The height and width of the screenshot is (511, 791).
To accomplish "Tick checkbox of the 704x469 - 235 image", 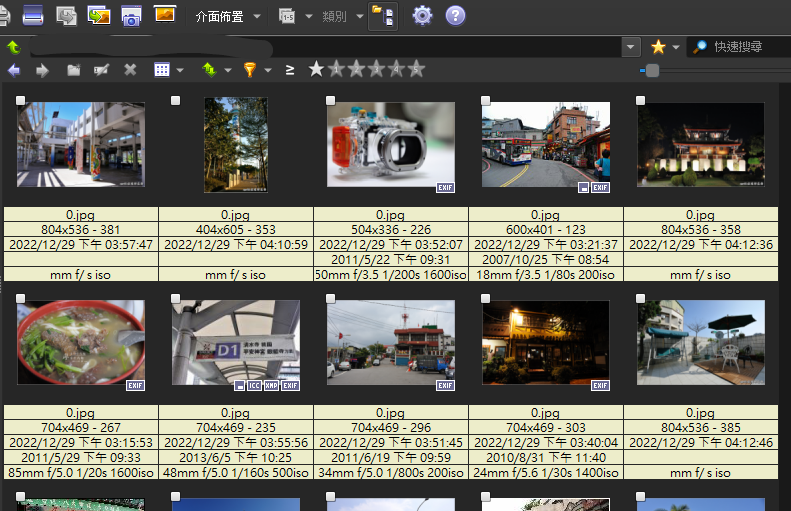I will pyautogui.click(x=176, y=299).
